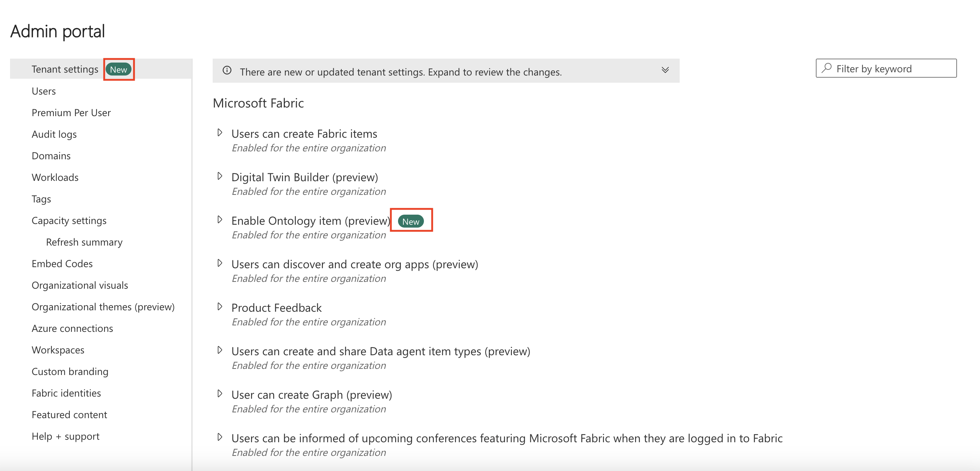Expand Enable Ontology item (preview) setting
This screenshot has height=471, width=980.
tap(220, 220)
